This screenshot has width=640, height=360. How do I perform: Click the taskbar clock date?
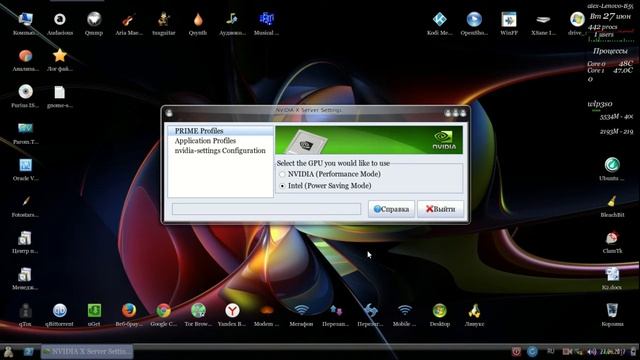tap(613, 351)
